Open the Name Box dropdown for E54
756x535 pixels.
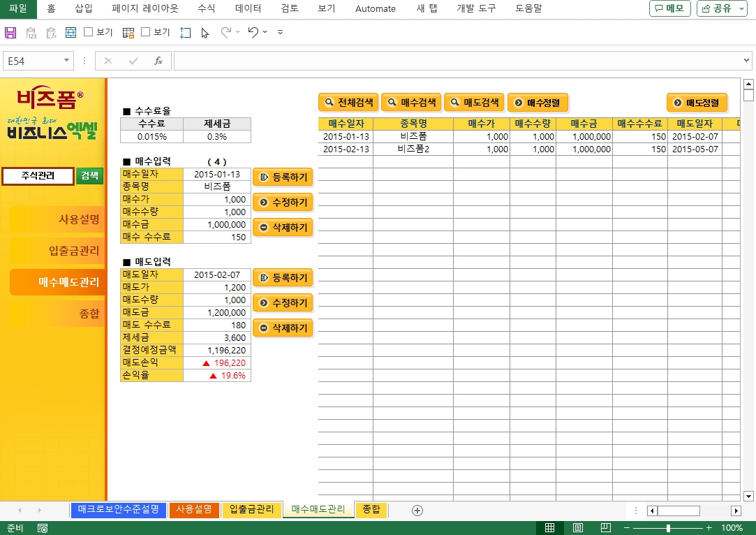67,61
